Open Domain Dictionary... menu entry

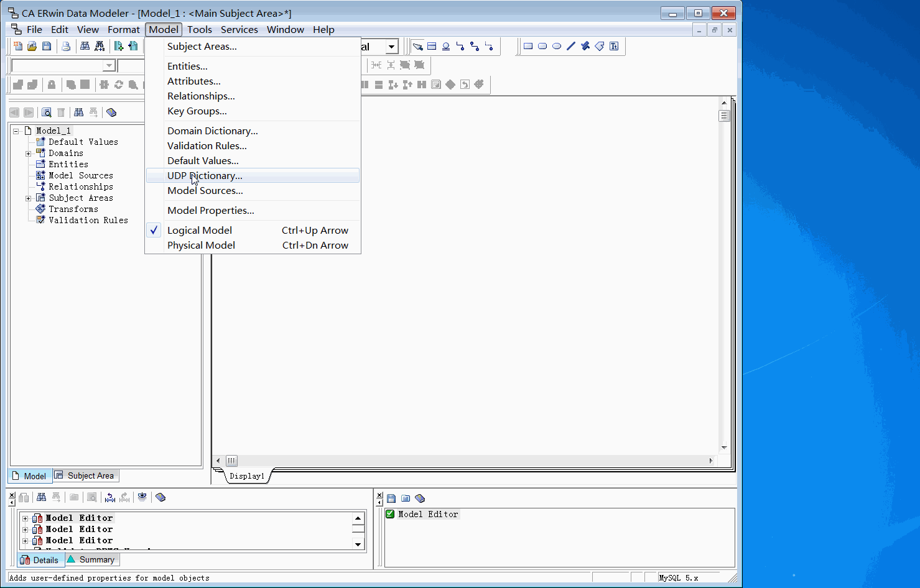[x=253, y=131]
